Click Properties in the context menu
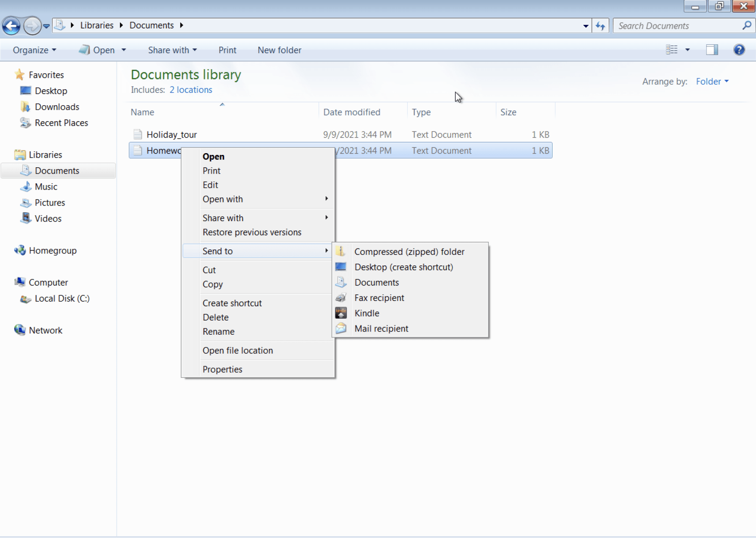The width and height of the screenshot is (756, 538). pos(222,369)
